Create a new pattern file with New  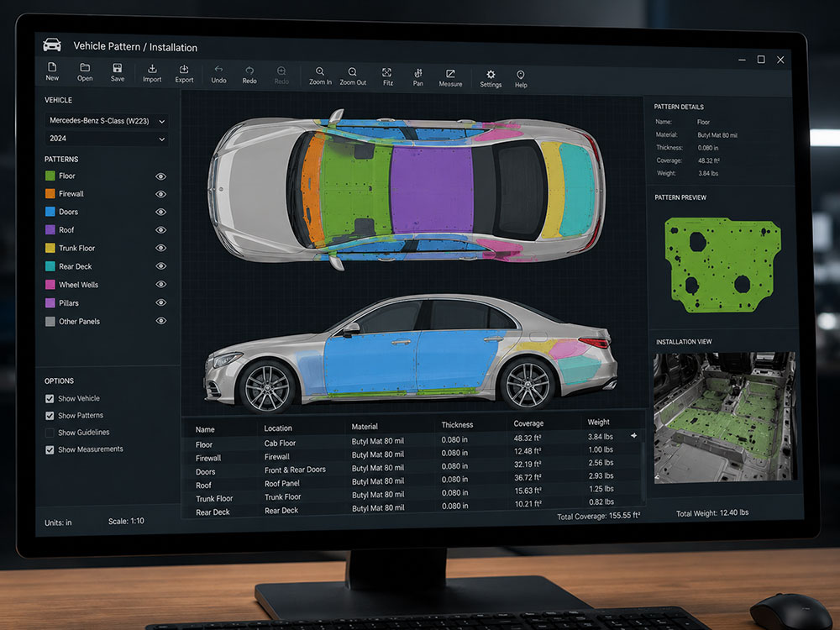point(52,71)
